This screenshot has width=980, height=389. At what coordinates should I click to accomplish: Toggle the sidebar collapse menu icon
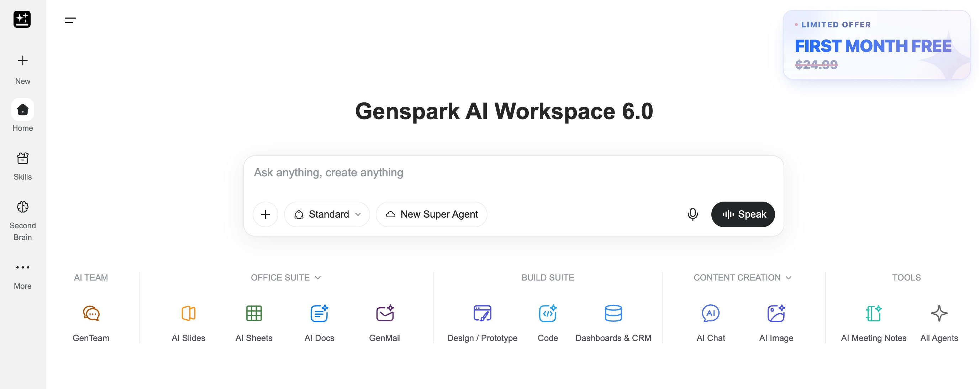[70, 20]
